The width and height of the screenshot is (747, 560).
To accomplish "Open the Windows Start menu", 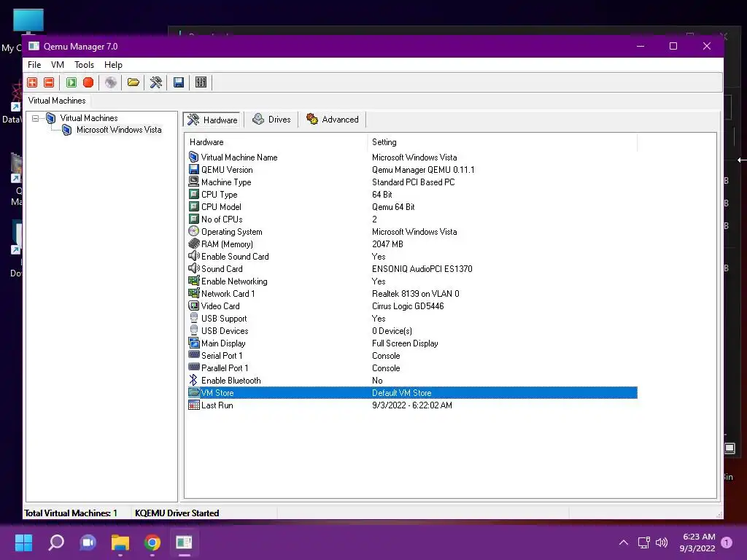I will (23, 542).
